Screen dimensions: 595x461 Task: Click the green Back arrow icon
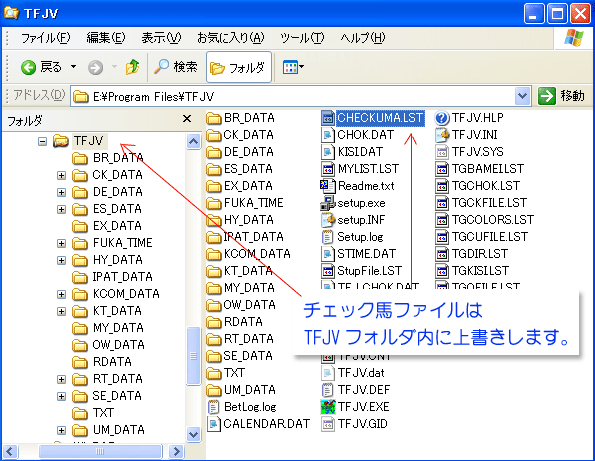(x=28, y=68)
